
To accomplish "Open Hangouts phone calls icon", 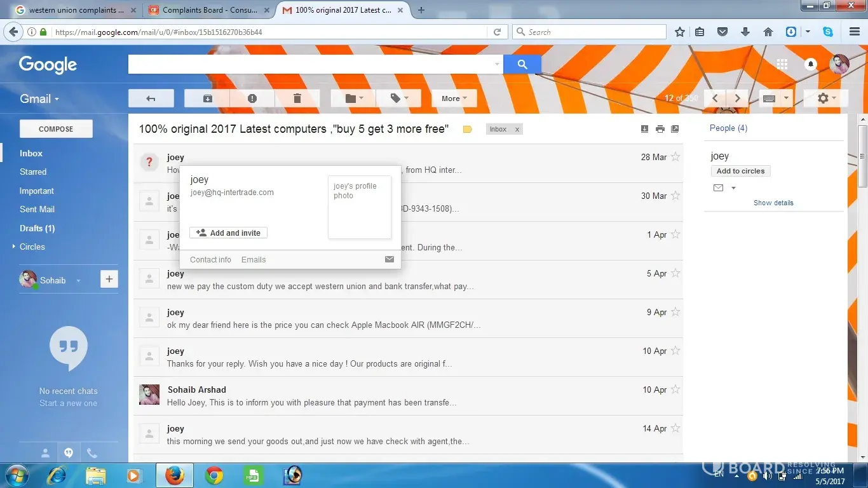I will [x=92, y=453].
